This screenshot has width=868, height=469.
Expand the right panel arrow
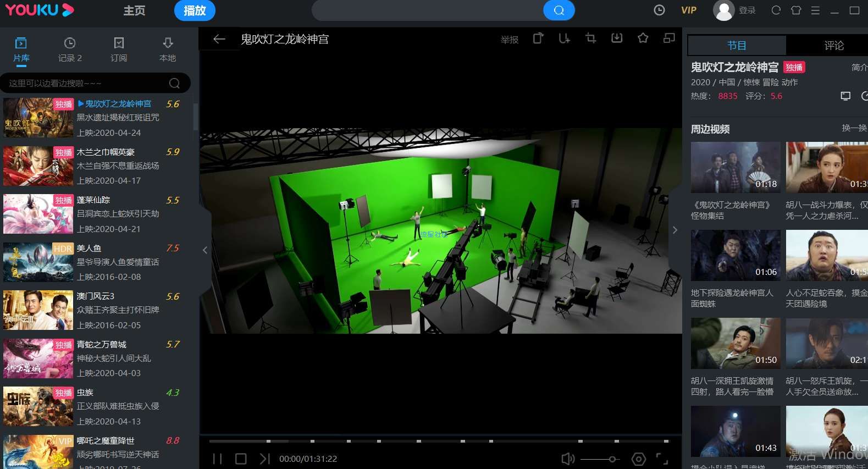[675, 230]
